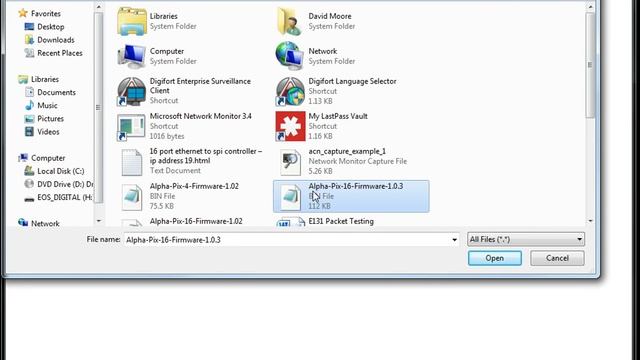This screenshot has width=640, height=360.
Task: Click the Libraries icon in navigation pane
Action: click(23, 79)
